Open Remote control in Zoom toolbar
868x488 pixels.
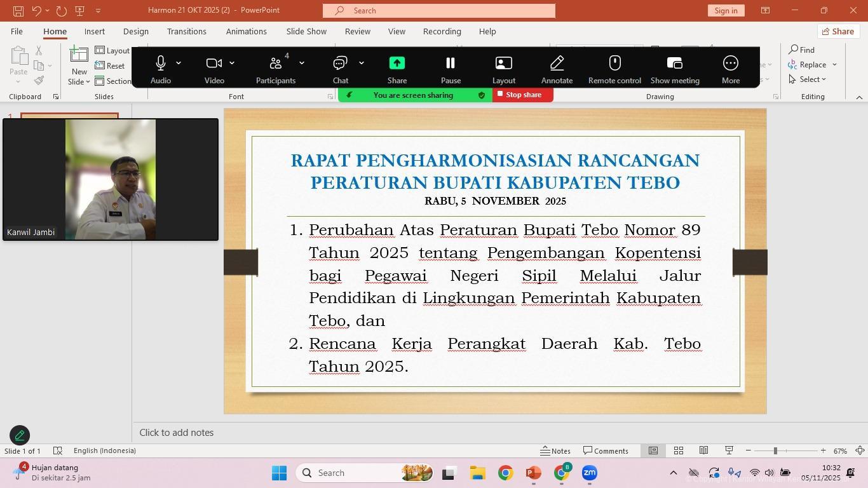point(614,64)
